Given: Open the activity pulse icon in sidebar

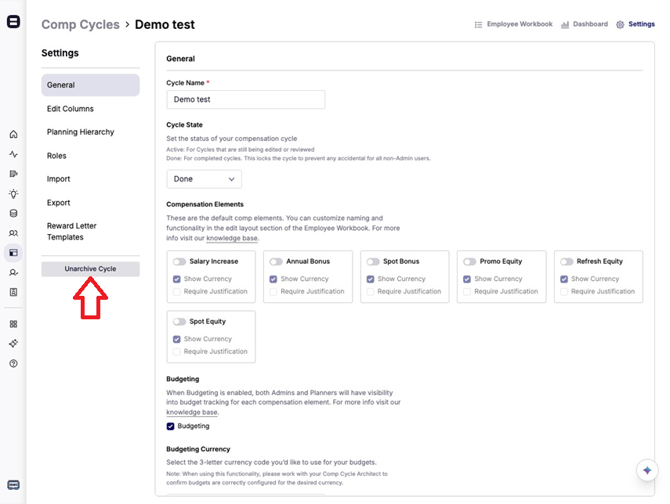Looking at the screenshot, I should 13,155.
